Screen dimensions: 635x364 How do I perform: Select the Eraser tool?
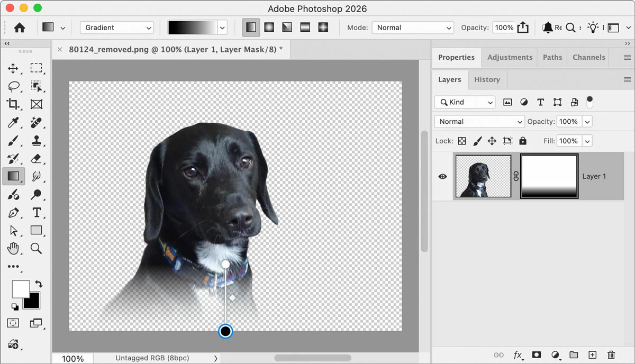coord(36,158)
